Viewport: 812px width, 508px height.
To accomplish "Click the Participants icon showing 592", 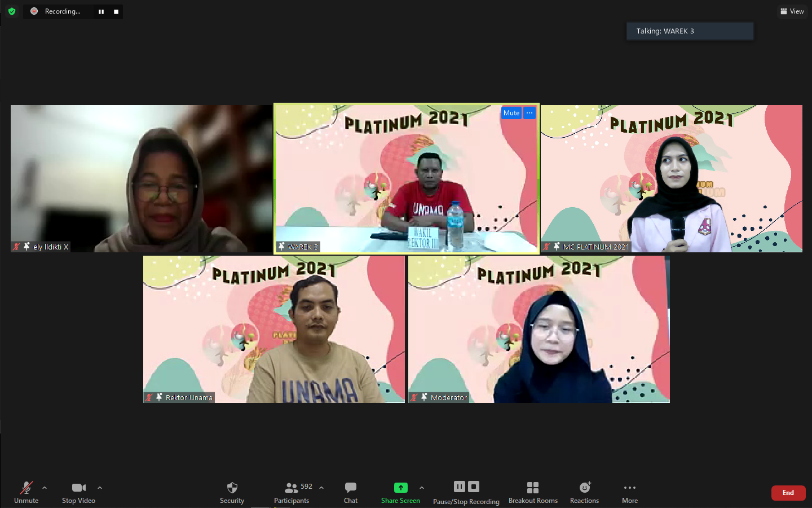I will coord(292,489).
